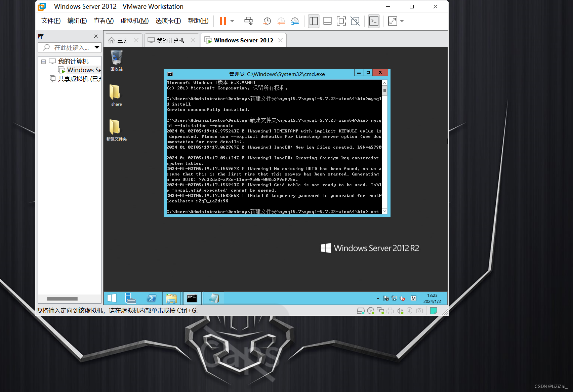Screen dimensions: 573x392
Task: Take a snapshot of the virtual machine
Action: click(x=267, y=21)
